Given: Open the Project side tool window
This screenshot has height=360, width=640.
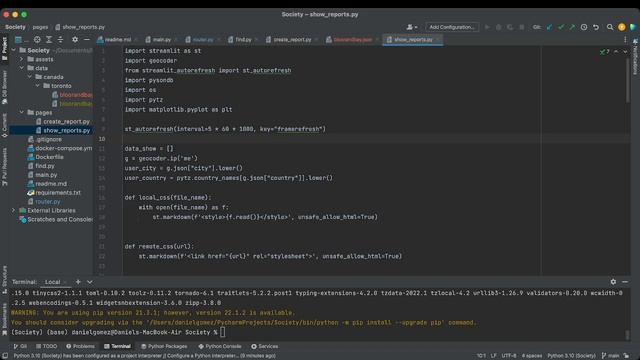Looking at the screenshot, I should (4, 49).
